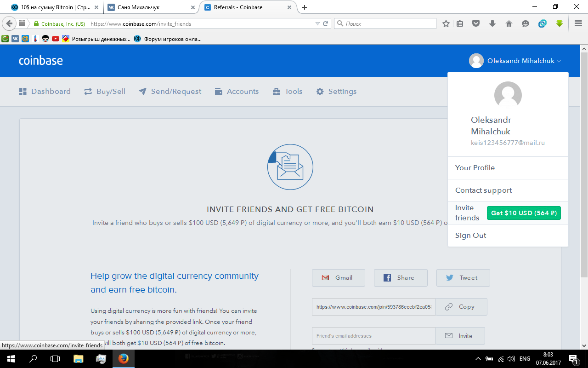Show hidden system tray icons

(478, 359)
